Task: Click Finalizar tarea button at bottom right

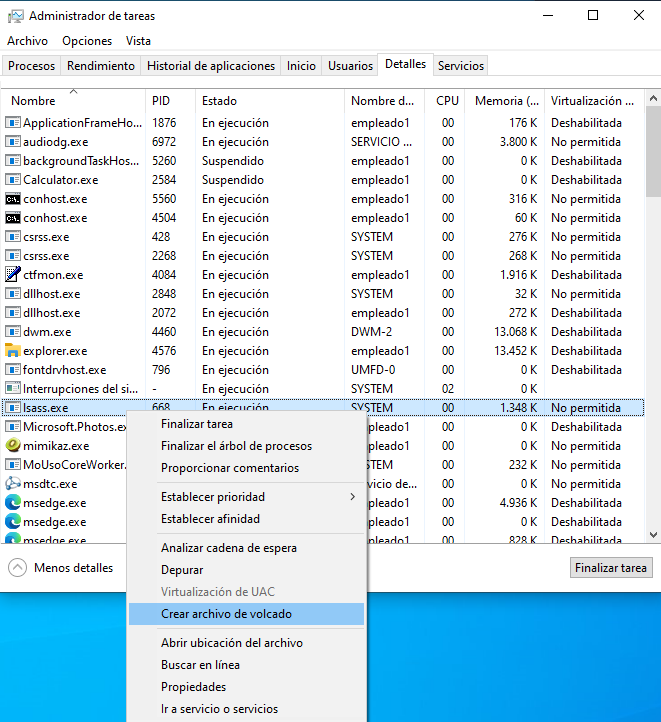Action: tap(611, 568)
